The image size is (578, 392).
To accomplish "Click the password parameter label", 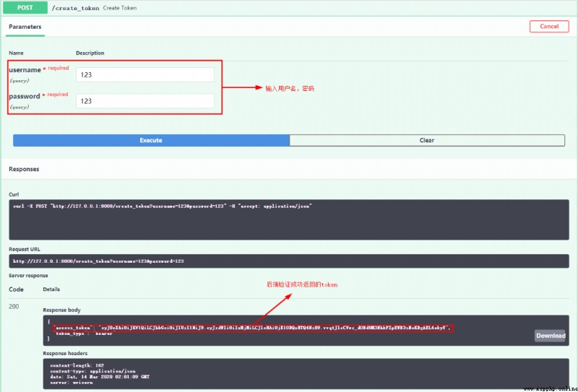I will tap(25, 96).
